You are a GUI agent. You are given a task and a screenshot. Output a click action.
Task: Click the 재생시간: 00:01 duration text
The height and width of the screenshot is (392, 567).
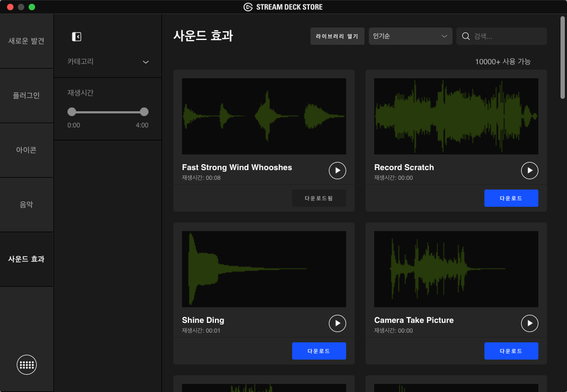pyautogui.click(x=201, y=330)
